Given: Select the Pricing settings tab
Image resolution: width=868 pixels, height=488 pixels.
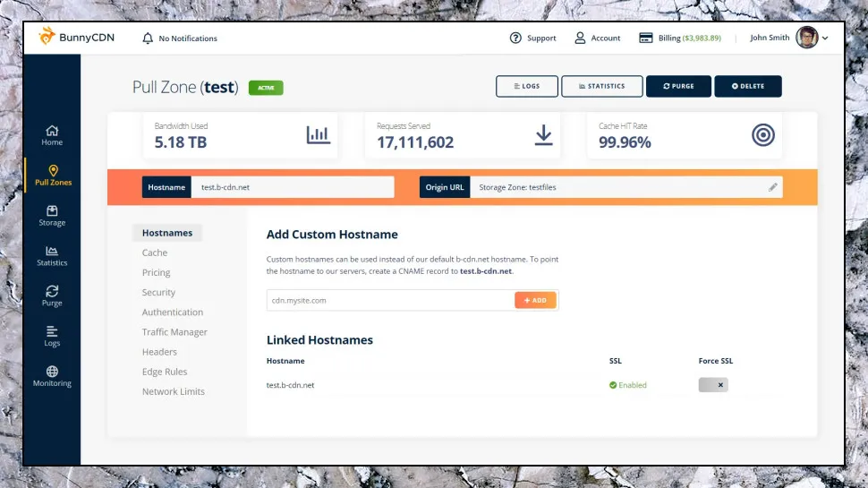Looking at the screenshot, I should click(x=156, y=272).
